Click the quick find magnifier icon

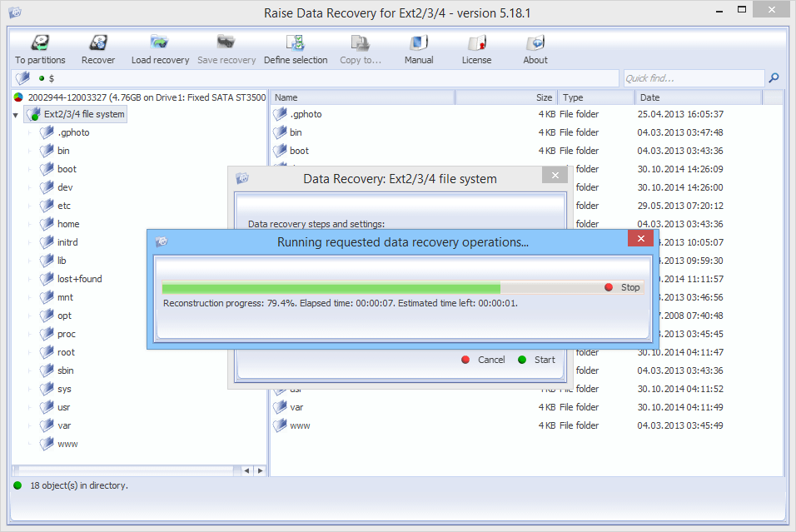click(774, 77)
